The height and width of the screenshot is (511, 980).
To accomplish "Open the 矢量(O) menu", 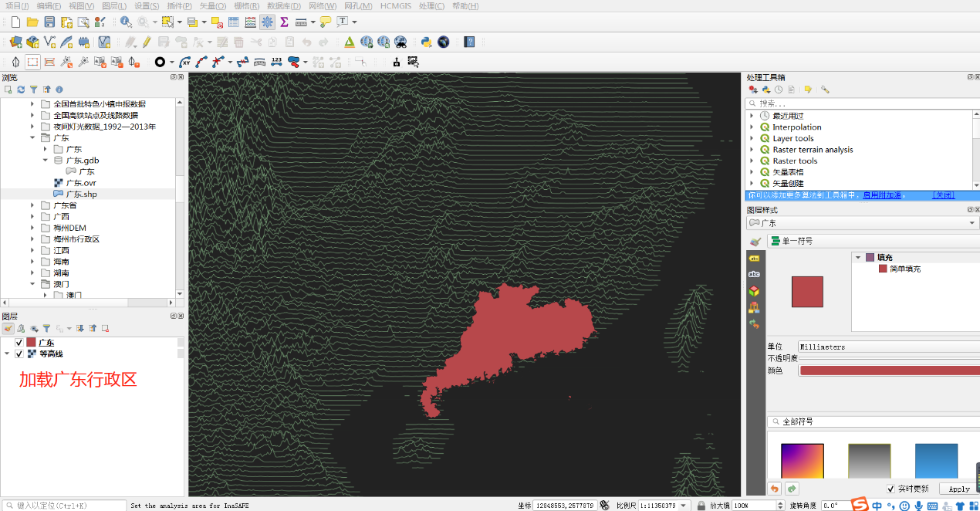I will pos(212,6).
